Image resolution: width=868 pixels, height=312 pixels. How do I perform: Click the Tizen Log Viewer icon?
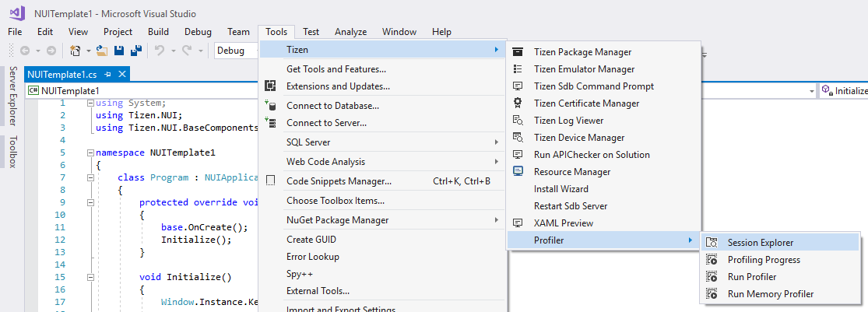(518, 121)
